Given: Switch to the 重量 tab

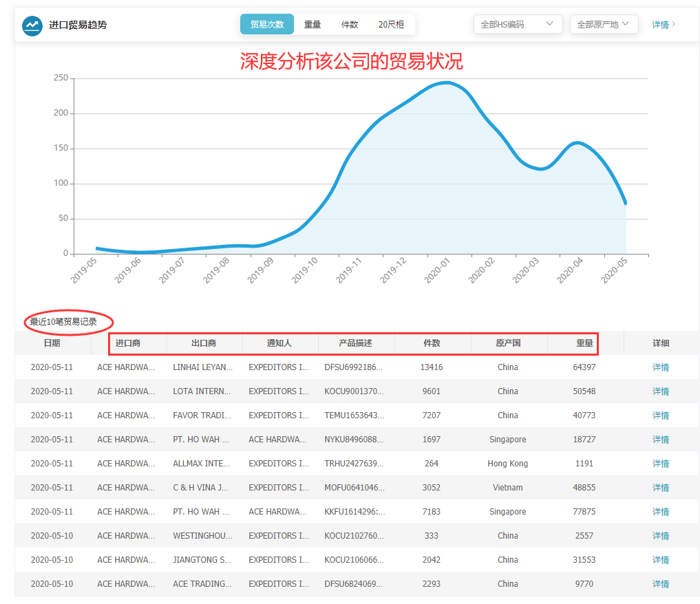Looking at the screenshot, I should pos(312,23).
